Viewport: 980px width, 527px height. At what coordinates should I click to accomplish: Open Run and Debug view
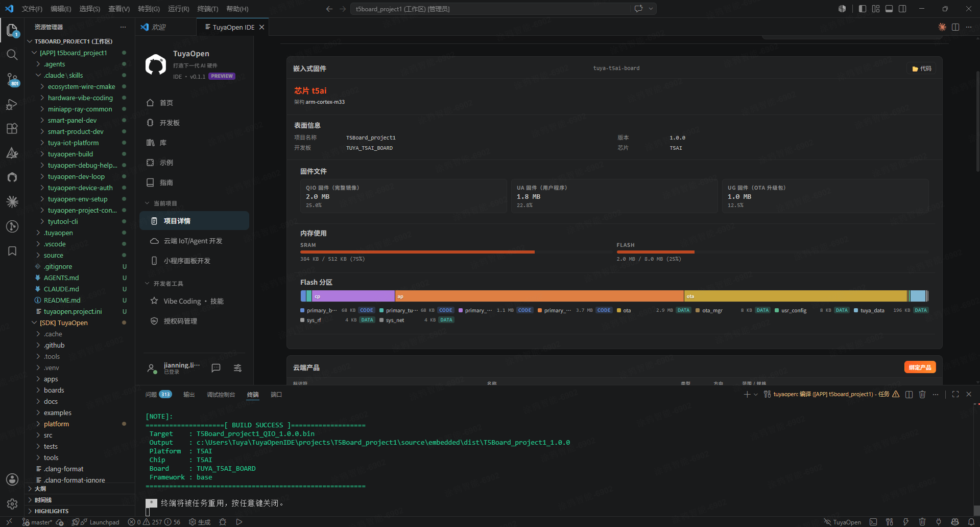tap(12, 104)
